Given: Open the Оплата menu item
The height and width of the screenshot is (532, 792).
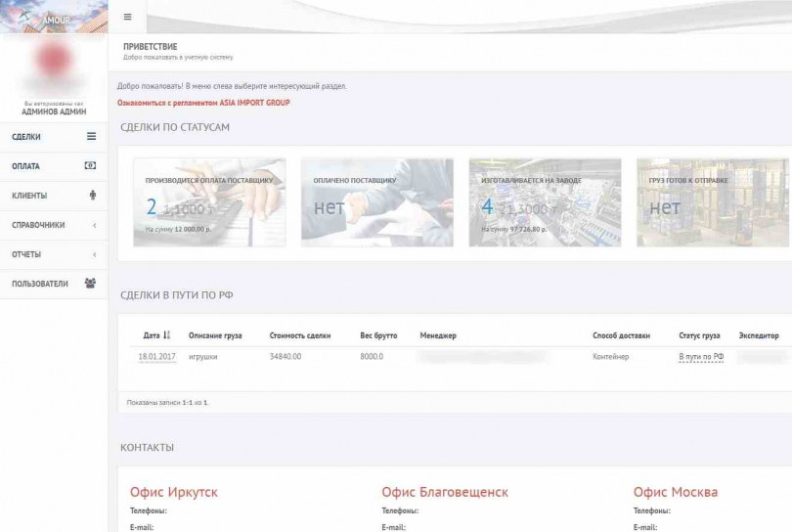Looking at the screenshot, I should coord(54,166).
